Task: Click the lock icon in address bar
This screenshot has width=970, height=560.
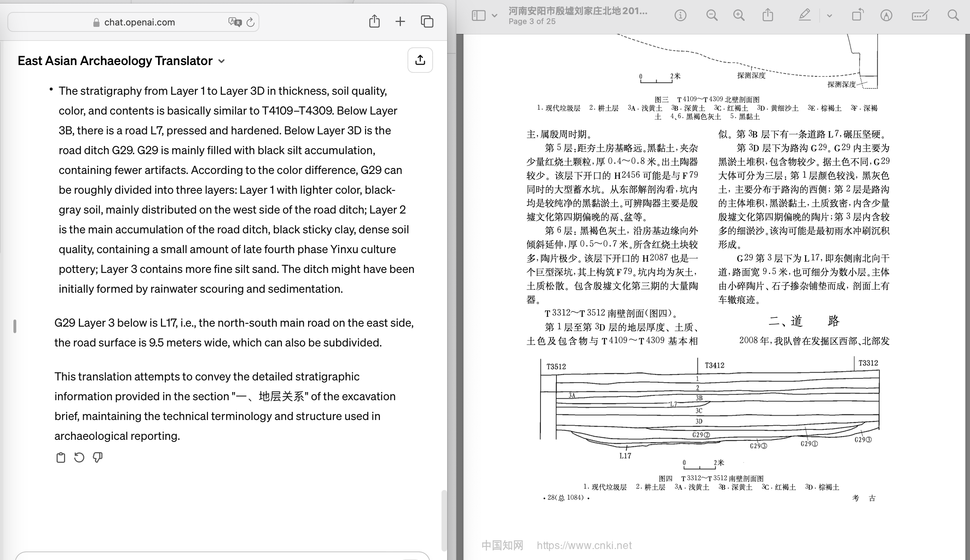Action: click(x=96, y=22)
